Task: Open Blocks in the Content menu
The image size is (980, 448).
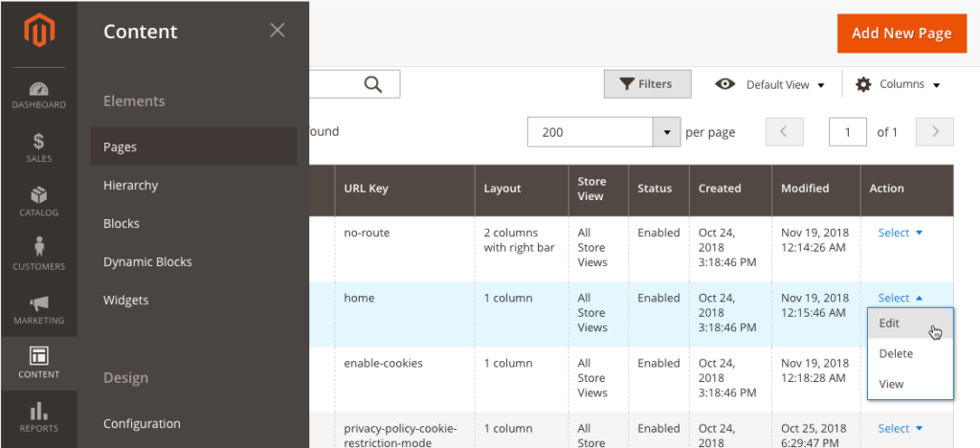Action: [x=122, y=224]
